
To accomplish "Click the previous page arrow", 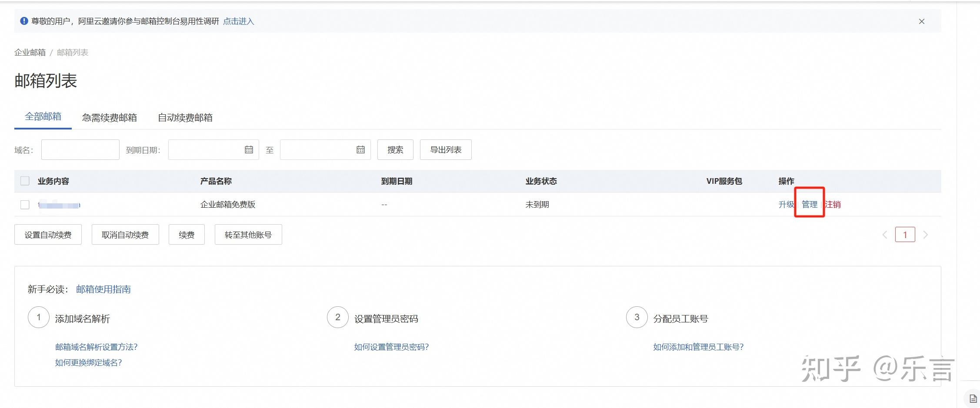I will 885,234.
